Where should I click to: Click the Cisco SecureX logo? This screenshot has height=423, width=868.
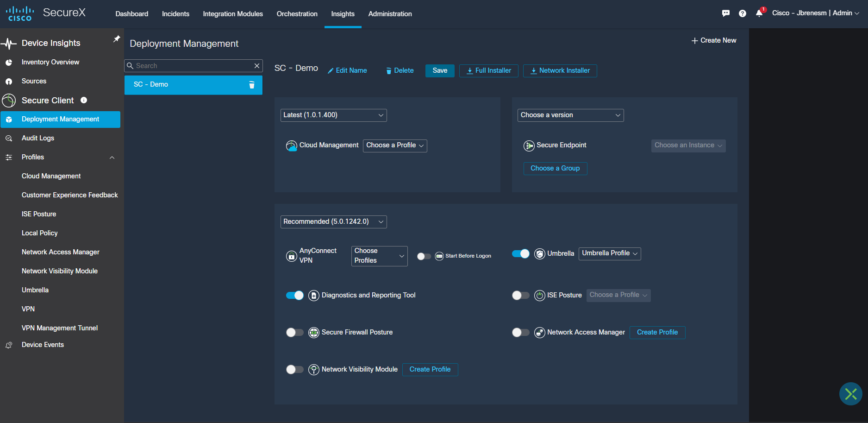click(x=46, y=13)
